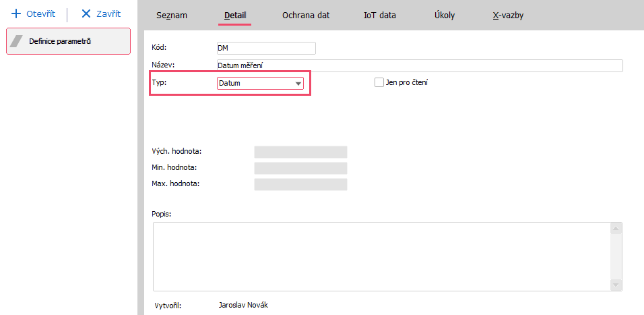Select the Detail tab

tap(234, 15)
